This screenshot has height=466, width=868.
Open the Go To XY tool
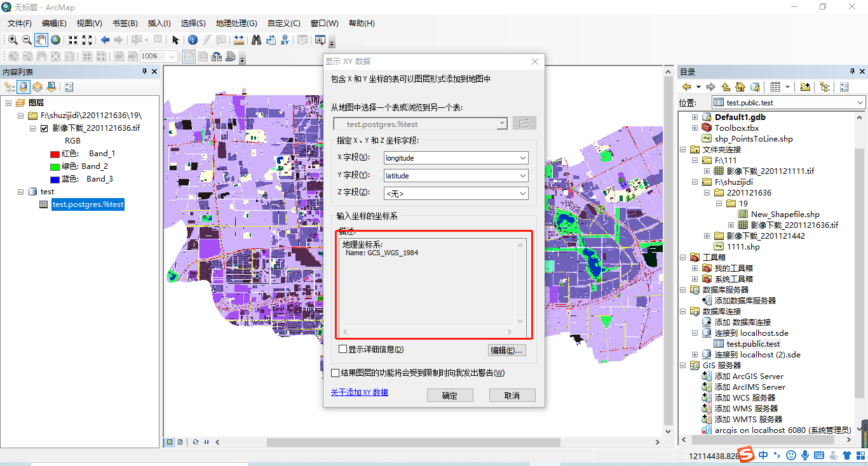tap(283, 39)
